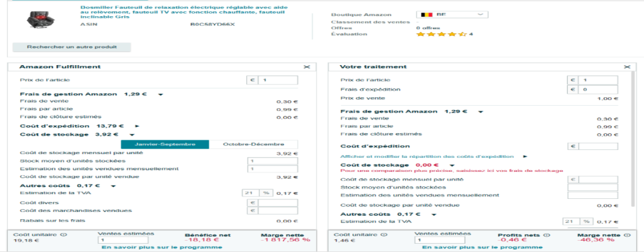Click the red storage fees hint text
644x252 pixels.
451,170
